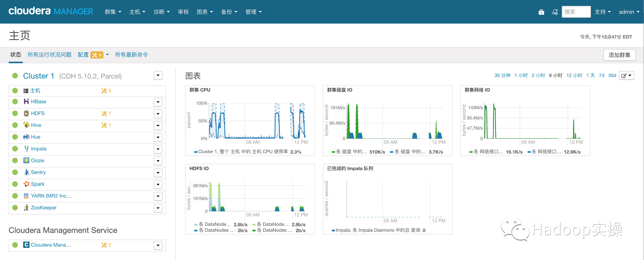Set chart range to 30d
The width and height of the screenshot is (644, 260).
[x=612, y=75]
